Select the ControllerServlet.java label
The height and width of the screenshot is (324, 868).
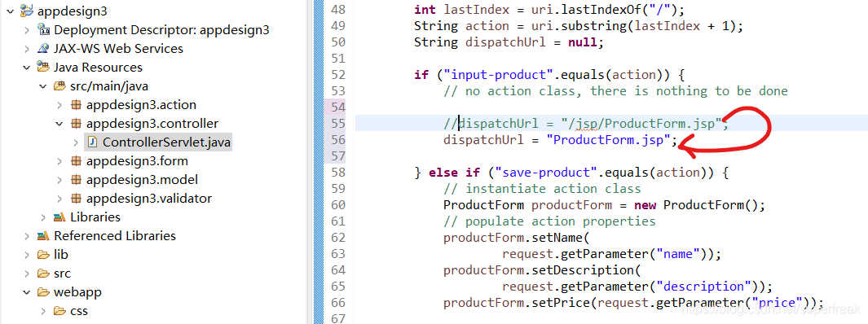[166, 142]
